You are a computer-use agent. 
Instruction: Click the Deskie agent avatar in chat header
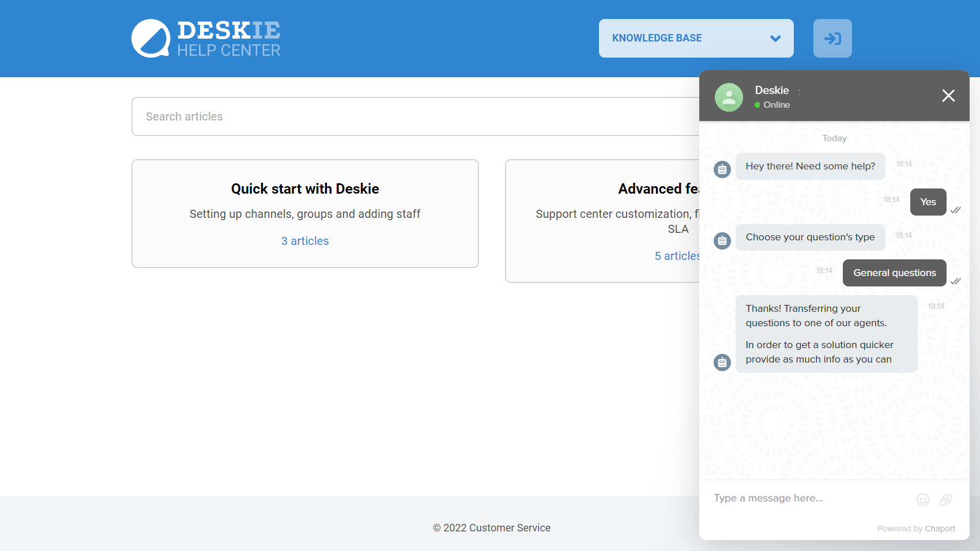(729, 97)
